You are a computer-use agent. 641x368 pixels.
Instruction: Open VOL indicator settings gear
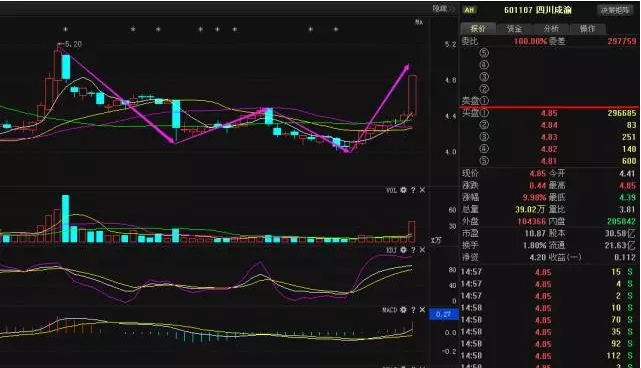403,190
